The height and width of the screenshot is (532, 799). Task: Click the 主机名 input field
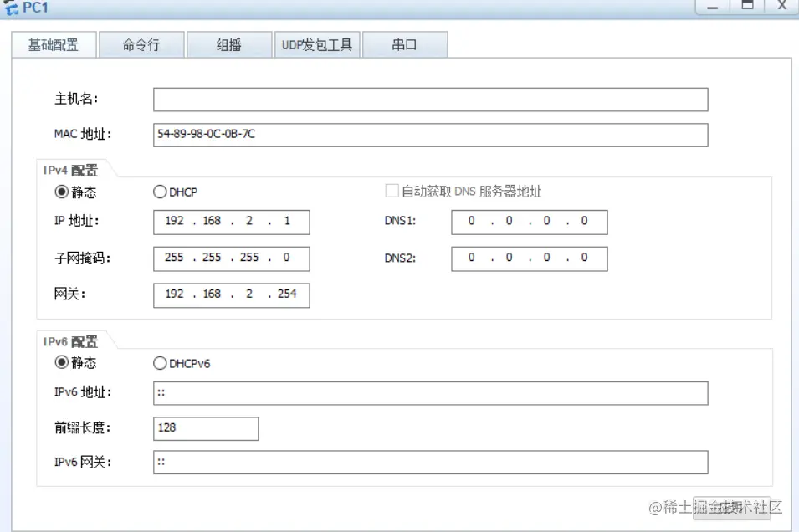pos(431,100)
